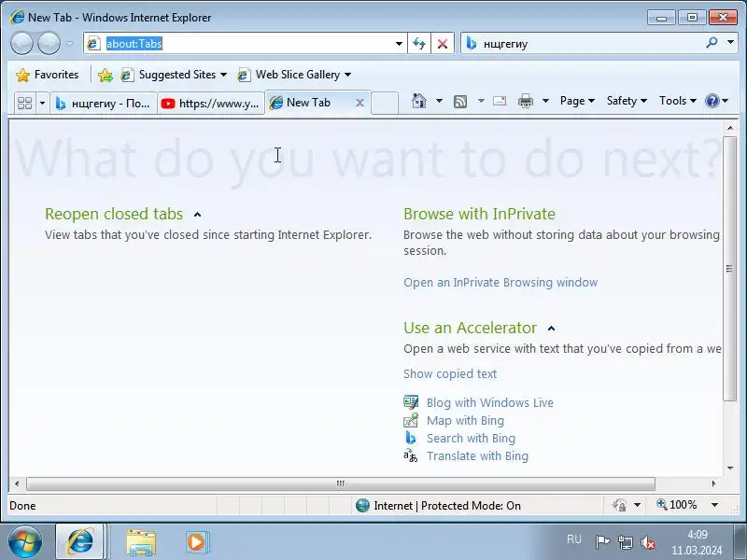Screen dimensions: 747x560
Task: Click the red Stop loading button
Action: (443, 44)
